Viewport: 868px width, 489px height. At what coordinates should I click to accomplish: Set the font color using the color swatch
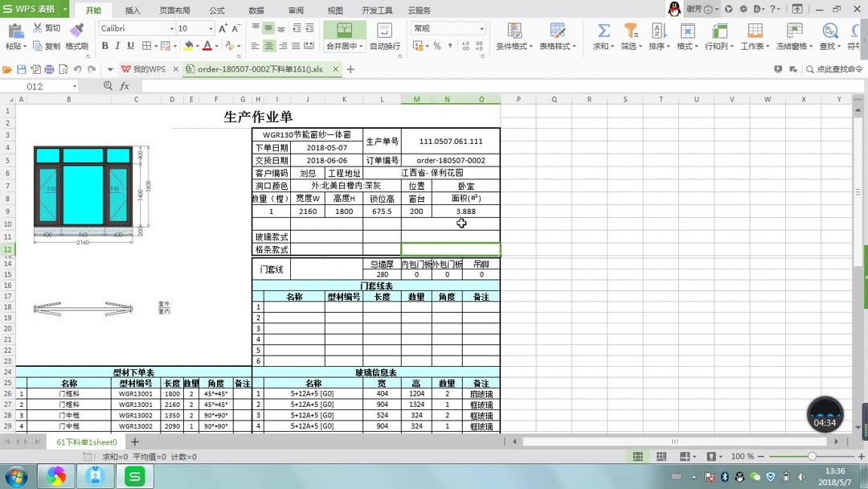pos(207,46)
